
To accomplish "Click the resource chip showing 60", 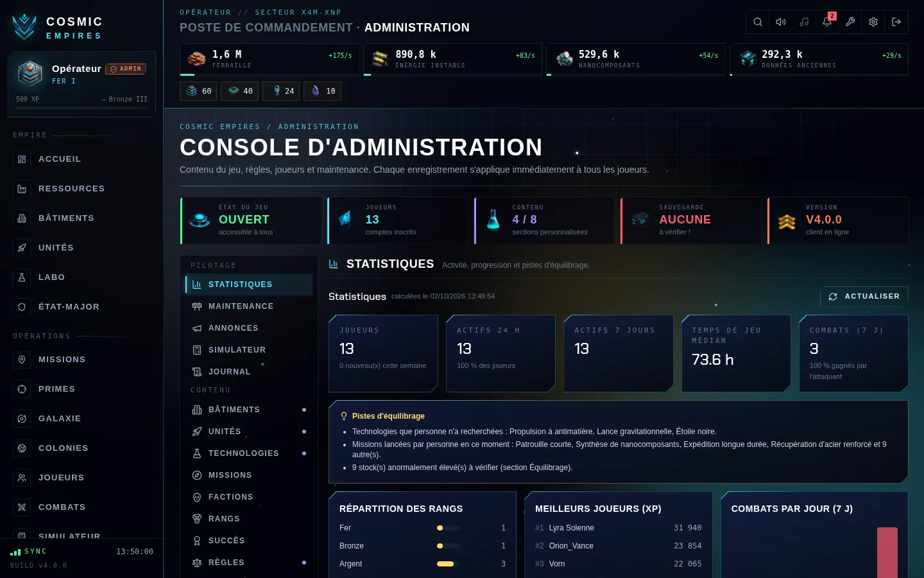I will tap(198, 91).
